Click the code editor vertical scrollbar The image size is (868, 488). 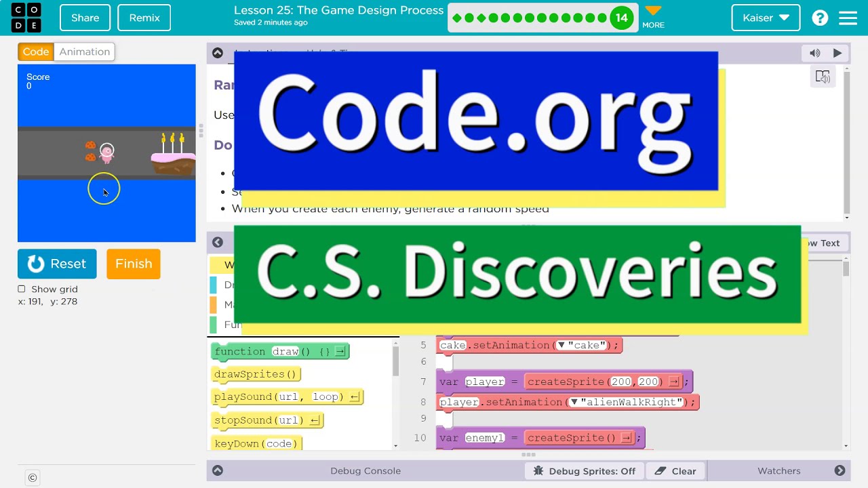(846, 270)
